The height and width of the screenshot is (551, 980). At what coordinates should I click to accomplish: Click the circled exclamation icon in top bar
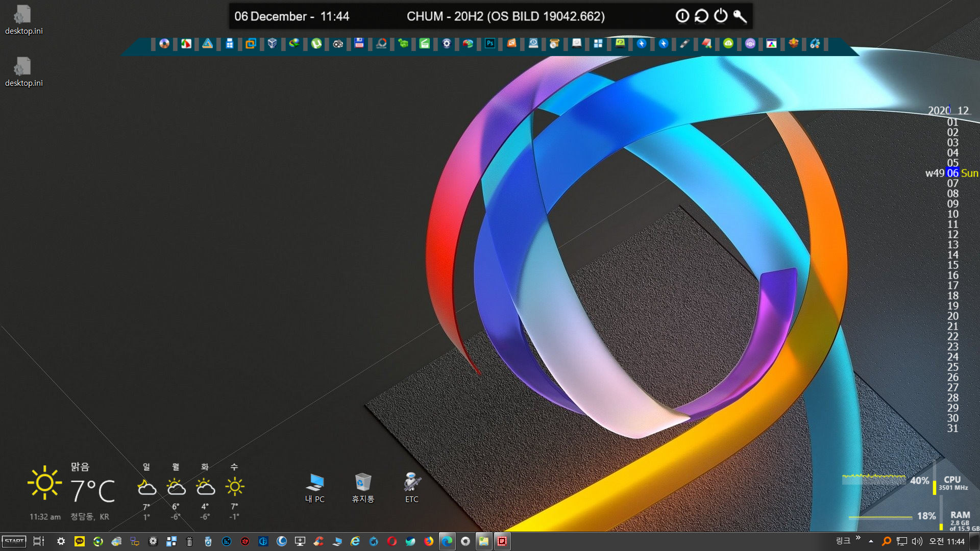pos(682,16)
